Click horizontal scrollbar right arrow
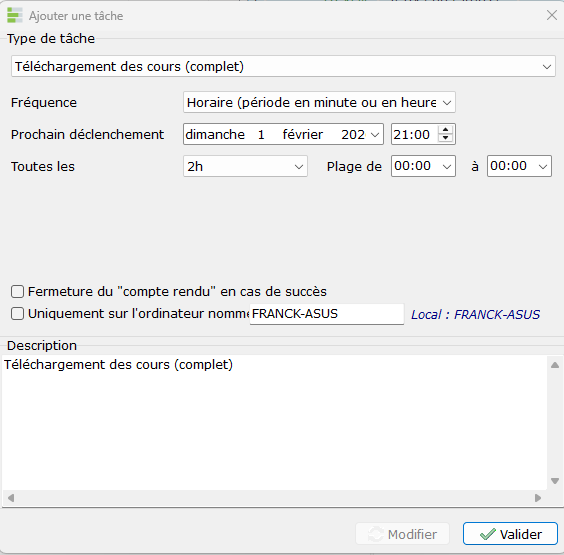564x555 pixels. point(538,498)
